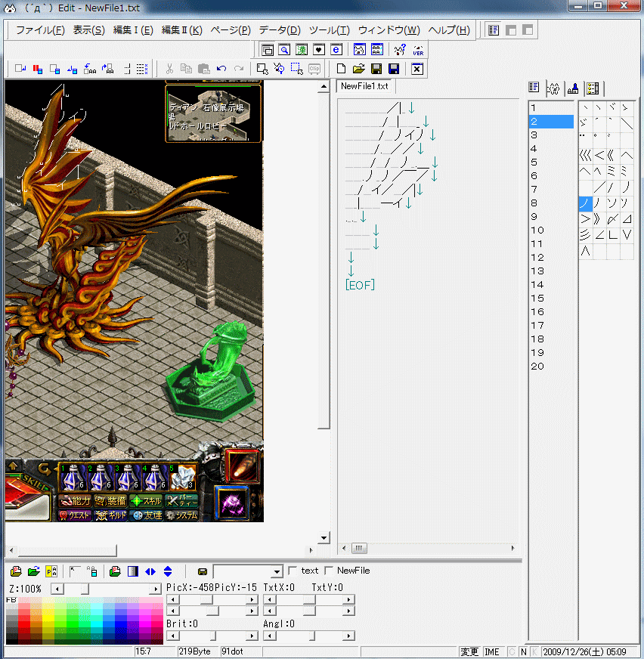Pick the ∠ angle character in the palette

[x=599, y=235]
